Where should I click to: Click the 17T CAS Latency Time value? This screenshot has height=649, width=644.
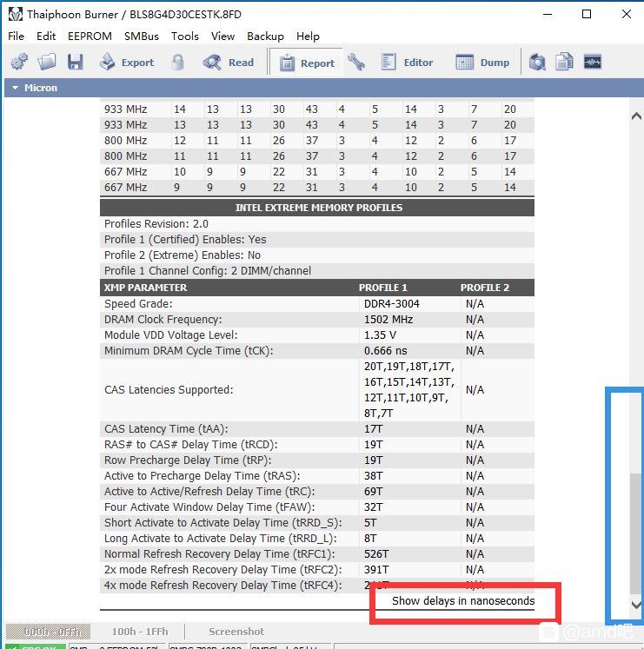pos(373,429)
